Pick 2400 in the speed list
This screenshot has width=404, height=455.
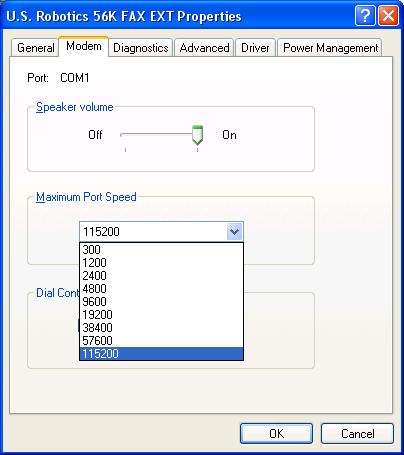coord(161,276)
